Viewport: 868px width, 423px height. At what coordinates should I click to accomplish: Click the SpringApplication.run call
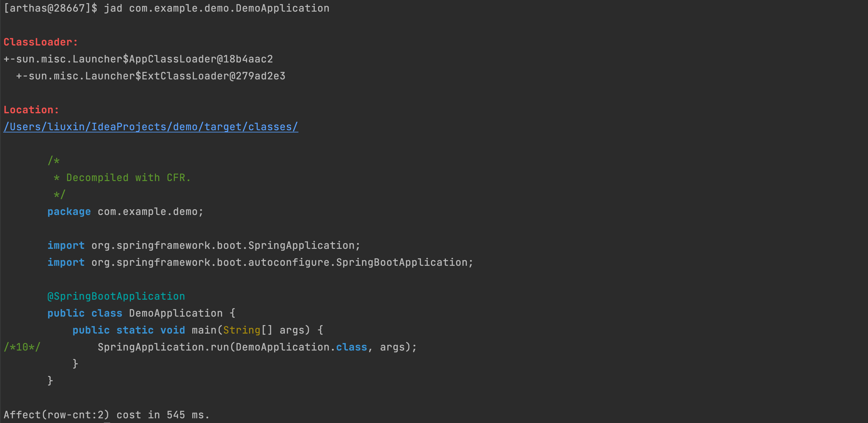tap(164, 347)
